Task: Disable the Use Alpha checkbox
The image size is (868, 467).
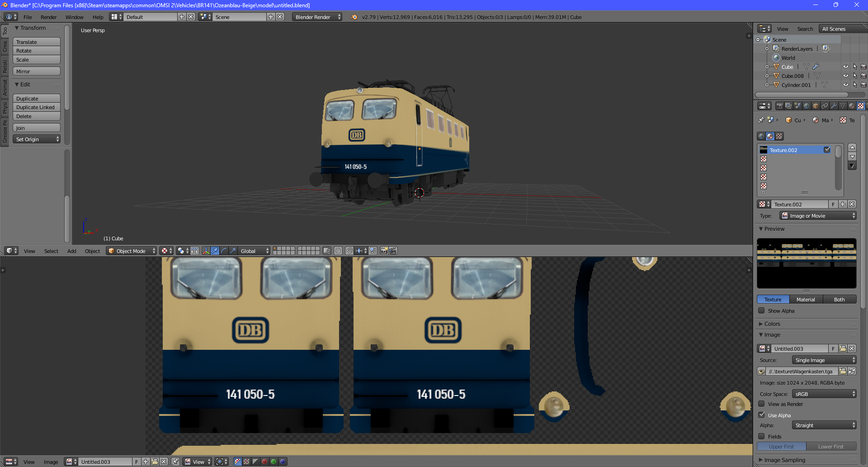Action: (x=762, y=415)
